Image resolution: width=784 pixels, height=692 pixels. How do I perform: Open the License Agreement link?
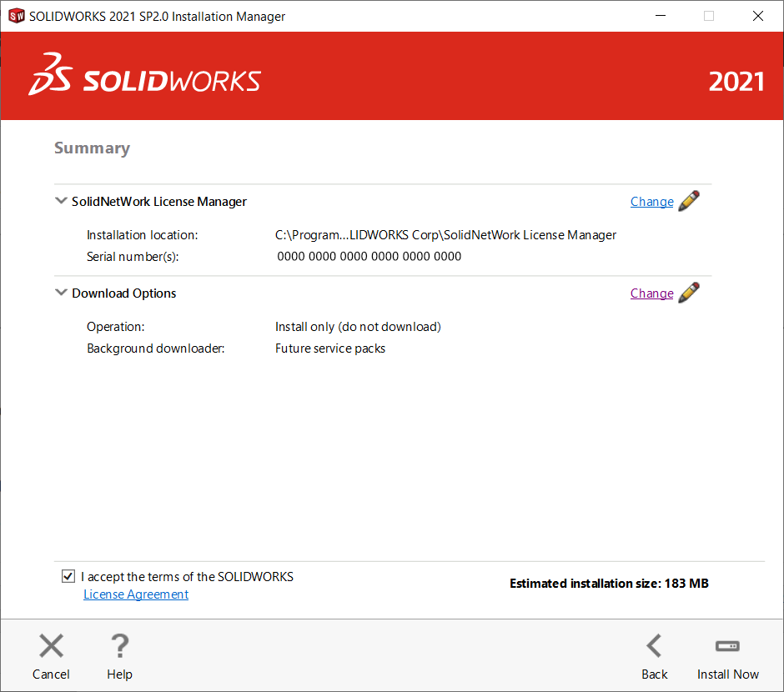click(135, 594)
